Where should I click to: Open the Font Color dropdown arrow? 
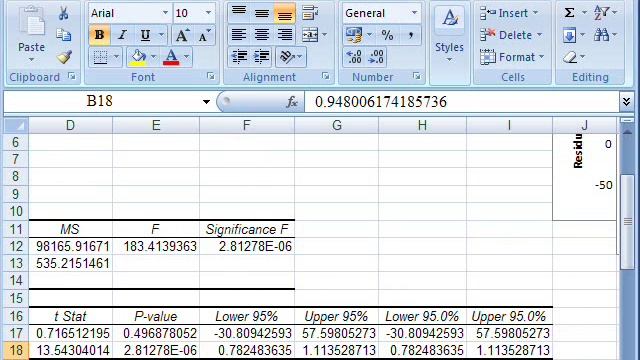187,57
